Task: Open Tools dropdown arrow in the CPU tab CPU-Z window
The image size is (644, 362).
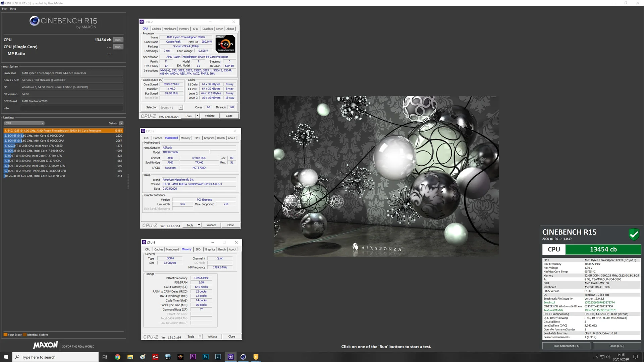Action: 197,116
